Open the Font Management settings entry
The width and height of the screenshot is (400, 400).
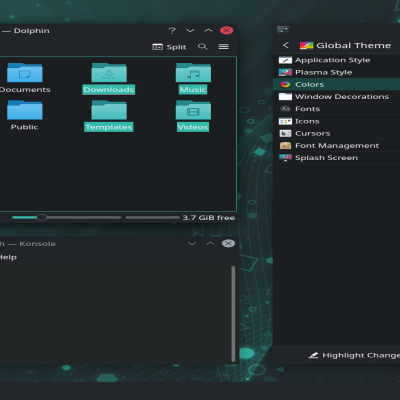pyautogui.click(x=336, y=146)
